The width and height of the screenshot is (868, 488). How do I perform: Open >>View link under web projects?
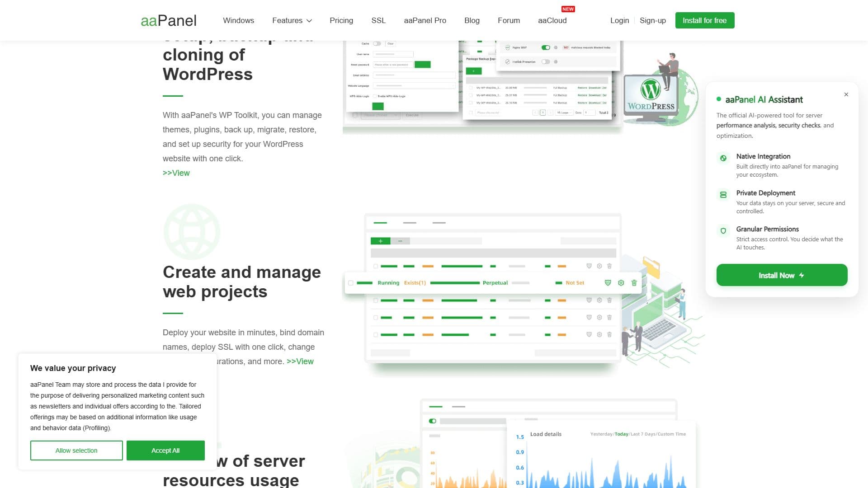300,361
